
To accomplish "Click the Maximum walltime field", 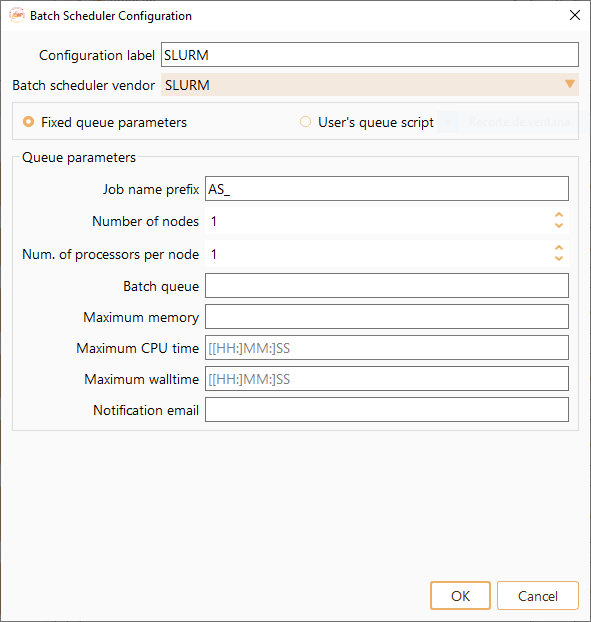I will pos(387,378).
